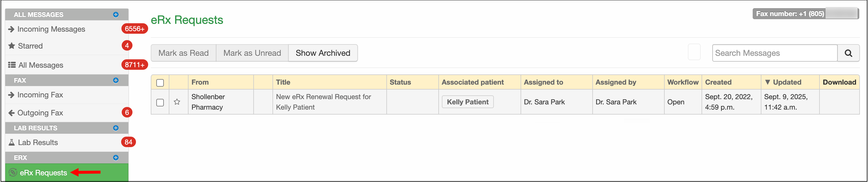The width and height of the screenshot is (868, 182).
Task: Check the select-all checkbox in table header
Action: [x=160, y=83]
